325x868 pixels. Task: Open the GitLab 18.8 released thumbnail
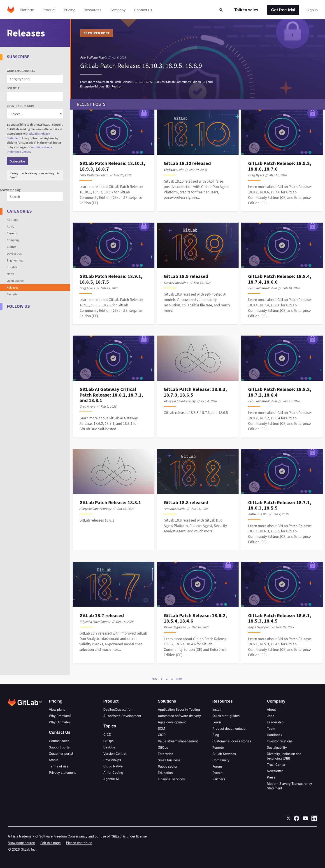pos(198,471)
